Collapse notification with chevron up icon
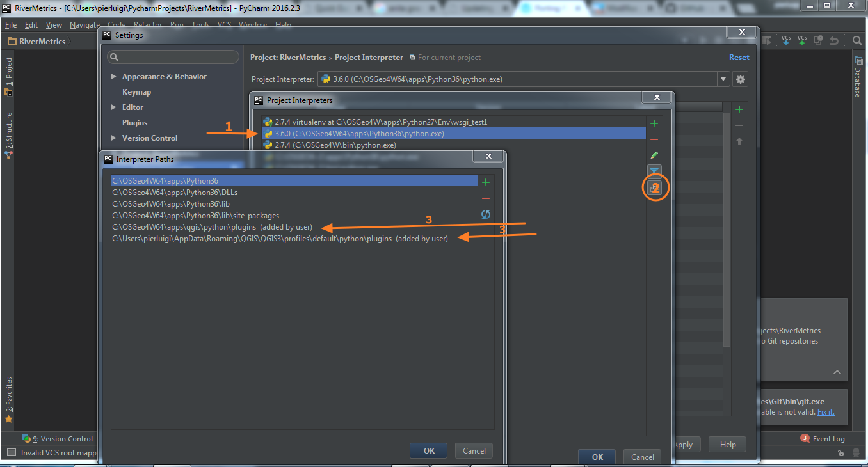 click(837, 372)
